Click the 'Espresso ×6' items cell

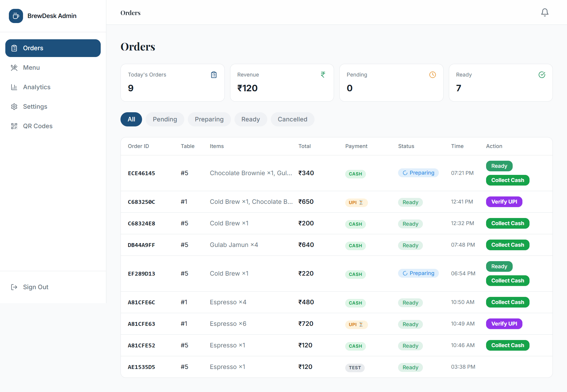[x=228, y=324]
